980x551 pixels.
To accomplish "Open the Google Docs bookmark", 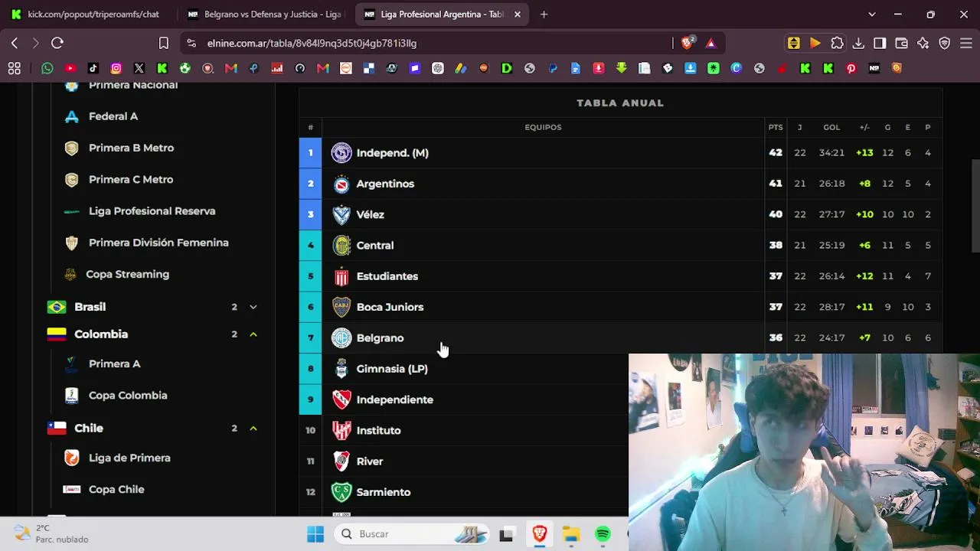I will pyautogui.click(x=576, y=68).
